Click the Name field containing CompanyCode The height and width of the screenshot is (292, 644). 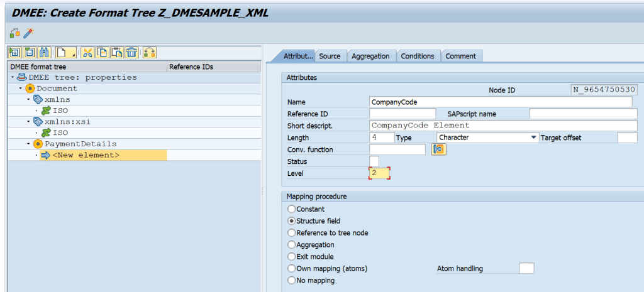click(x=501, y=102)
